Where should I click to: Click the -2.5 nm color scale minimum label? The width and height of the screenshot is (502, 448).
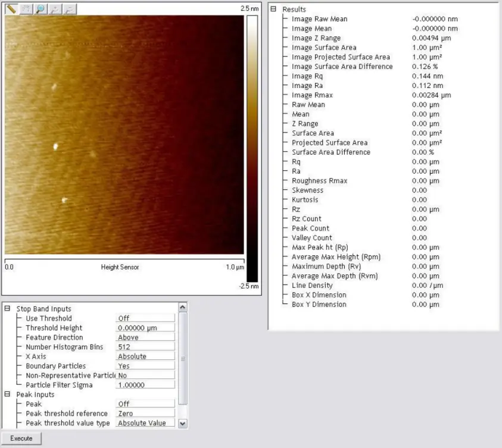tap(249, 286)
